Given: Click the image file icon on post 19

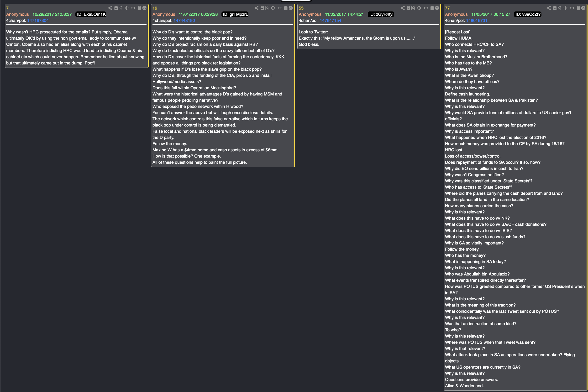Looking at the screenshot, I should [267, 8].
